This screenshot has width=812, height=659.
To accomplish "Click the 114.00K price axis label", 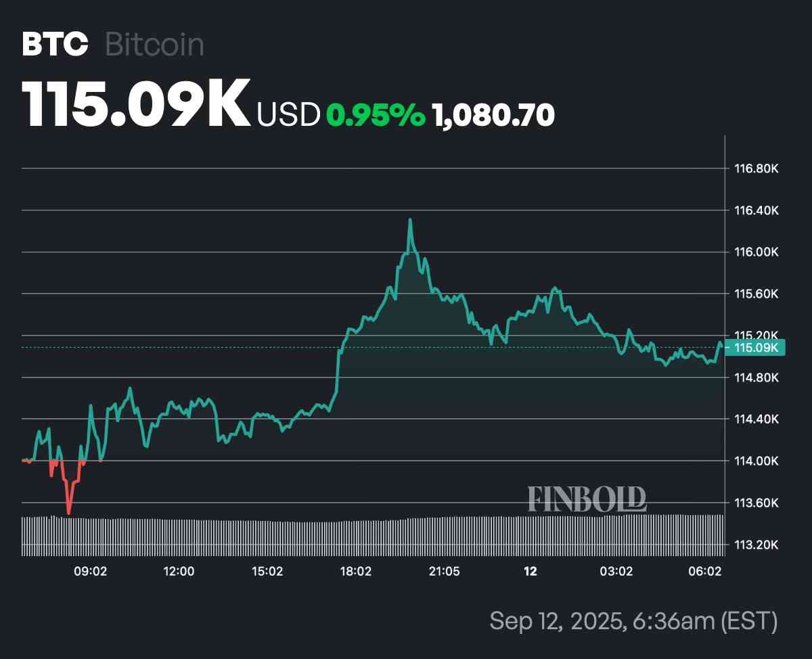I will [757, 461].
